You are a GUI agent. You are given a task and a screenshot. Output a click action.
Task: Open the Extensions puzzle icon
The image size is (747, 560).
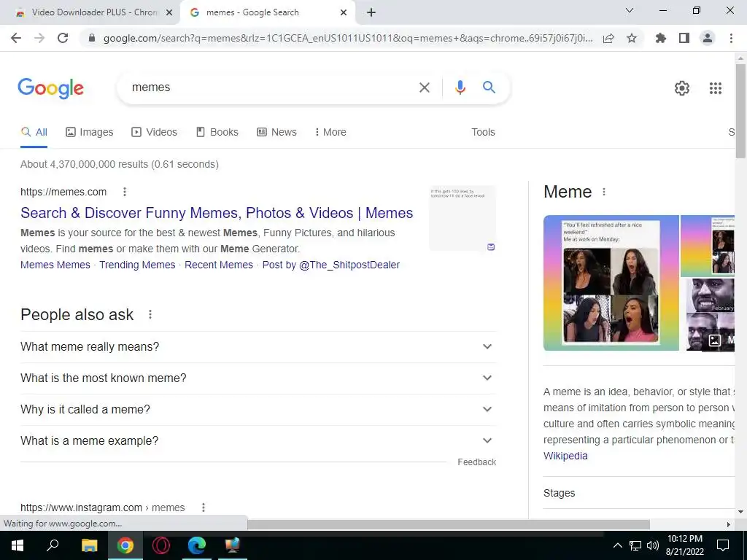point(661,38)
